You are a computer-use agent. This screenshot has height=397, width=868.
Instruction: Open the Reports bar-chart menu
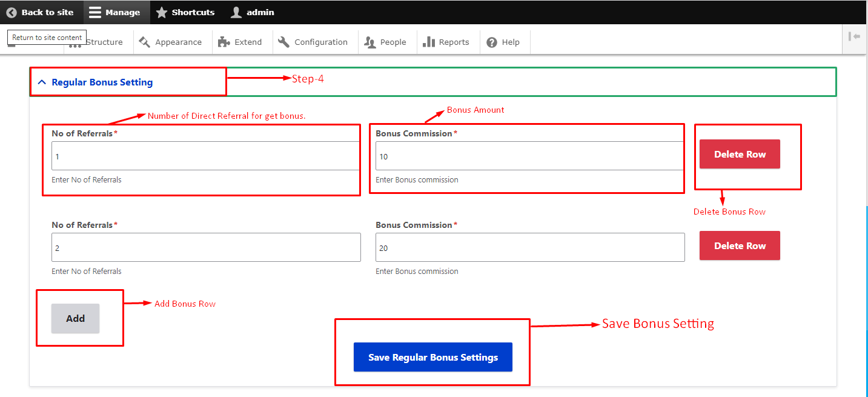click(x=446, y=42)
